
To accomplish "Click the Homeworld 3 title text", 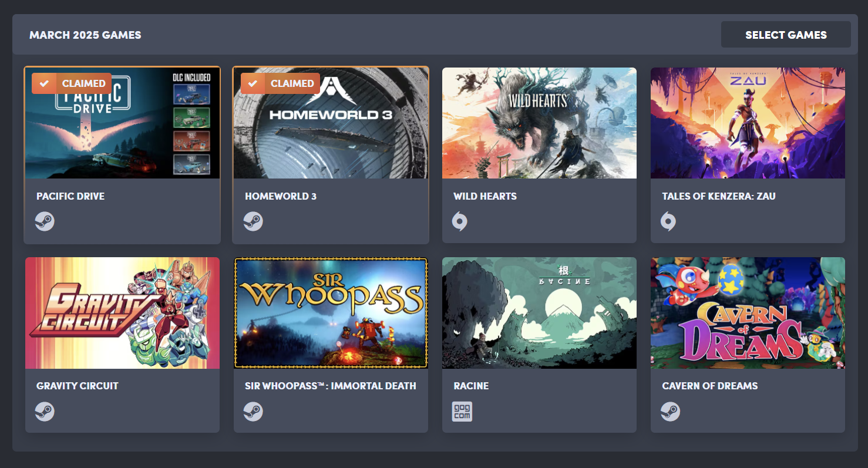I will coord(281,196).
